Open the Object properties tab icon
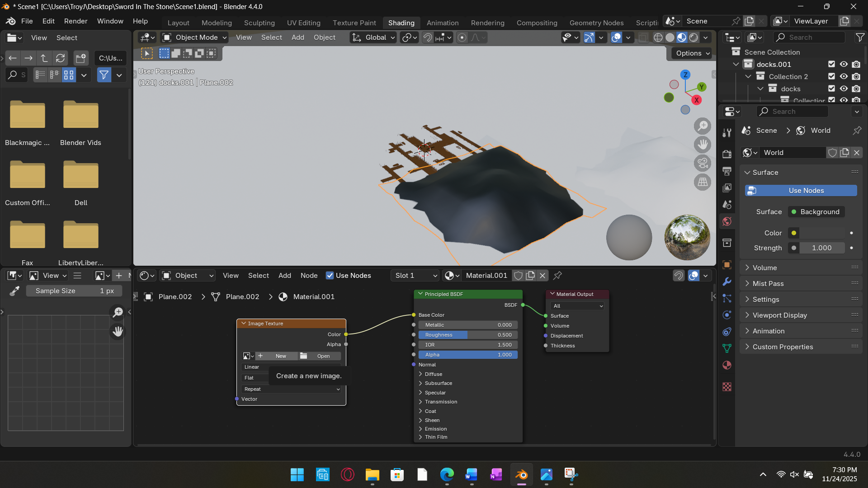868x488 pixels. point(727,265)
